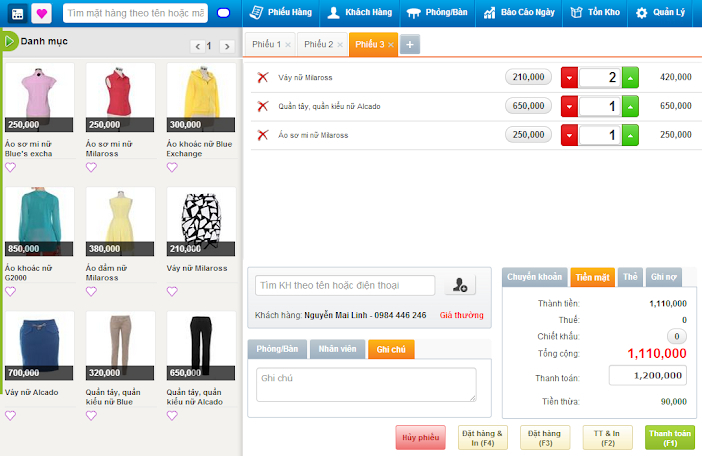
Task: Favorite the Áo đầm nữ Milaross heart
Action: point(91,292)
